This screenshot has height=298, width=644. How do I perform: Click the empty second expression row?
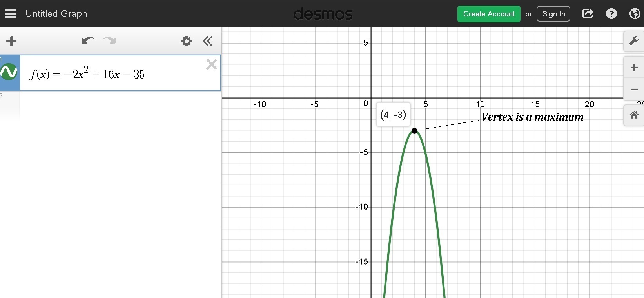[111, 105]
